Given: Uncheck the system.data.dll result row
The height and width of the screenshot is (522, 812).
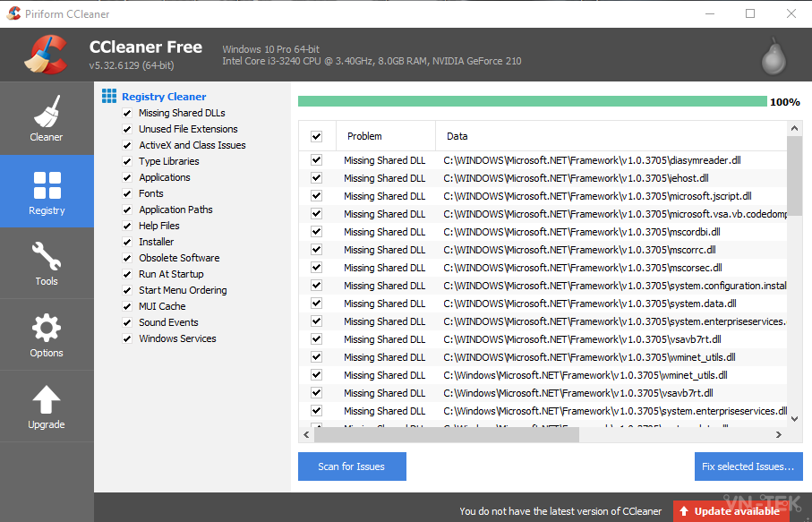Looking at the screenshot, I should [316, 304].
